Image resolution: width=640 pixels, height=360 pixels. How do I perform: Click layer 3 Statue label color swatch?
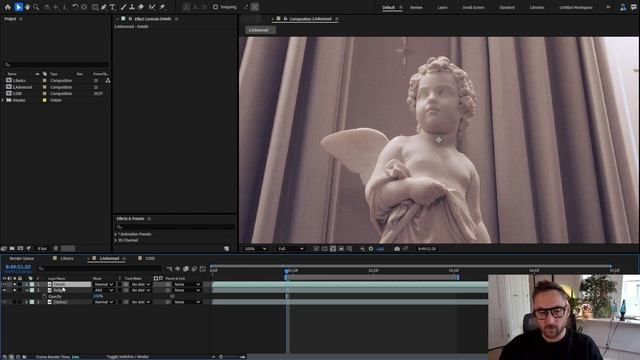(x=32, y=302)
